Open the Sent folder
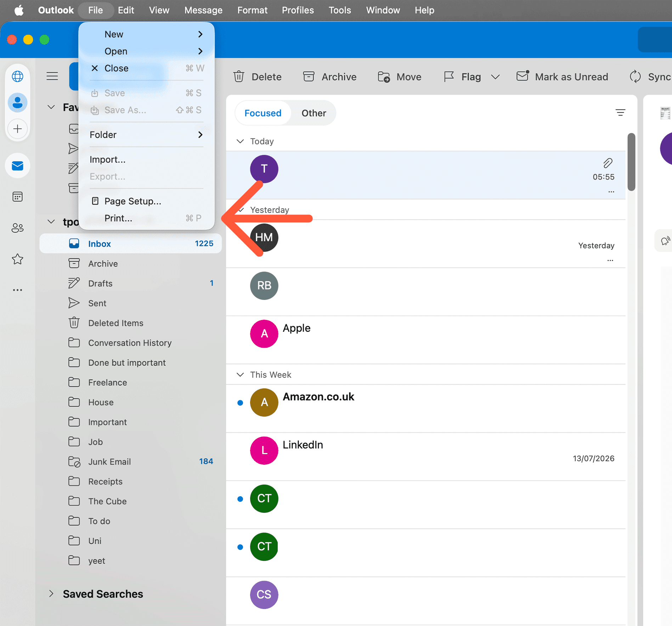 coord(131,303)
